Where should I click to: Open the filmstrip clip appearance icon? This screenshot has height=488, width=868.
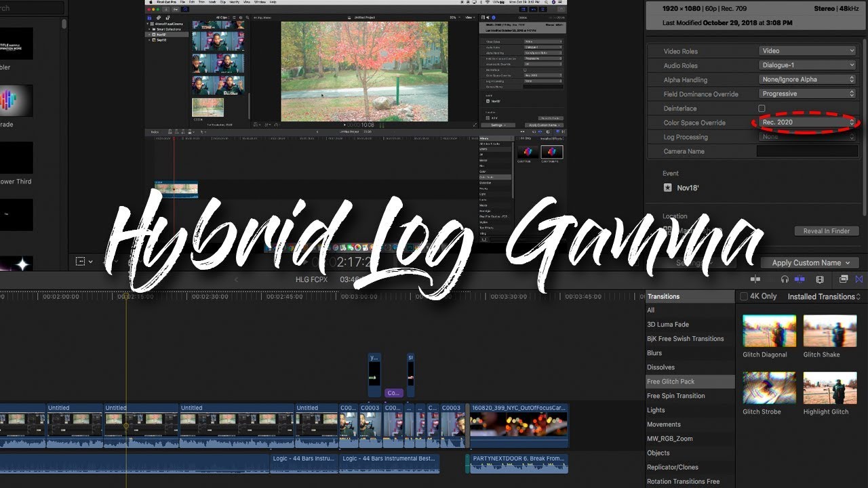coord(820,279)
